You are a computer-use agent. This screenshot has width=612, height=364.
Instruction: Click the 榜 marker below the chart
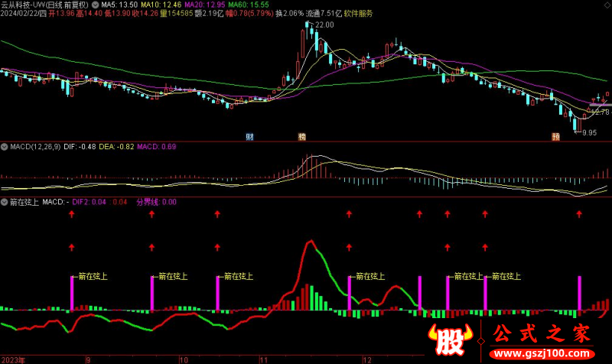pyautogui.click(x=301, y=137)
